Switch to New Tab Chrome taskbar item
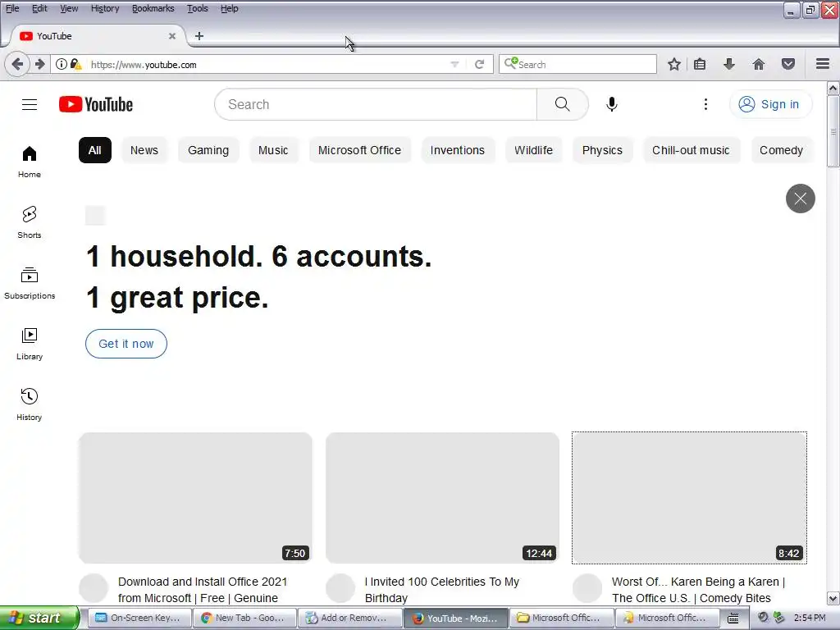This screenshot has height=630, width=840. [x=244, y=619]
